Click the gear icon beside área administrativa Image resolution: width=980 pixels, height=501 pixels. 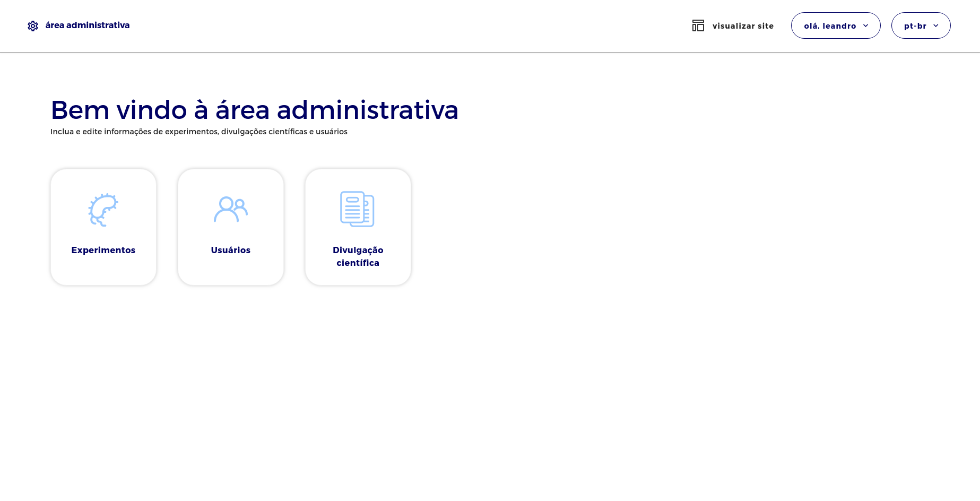click(33, 26)
